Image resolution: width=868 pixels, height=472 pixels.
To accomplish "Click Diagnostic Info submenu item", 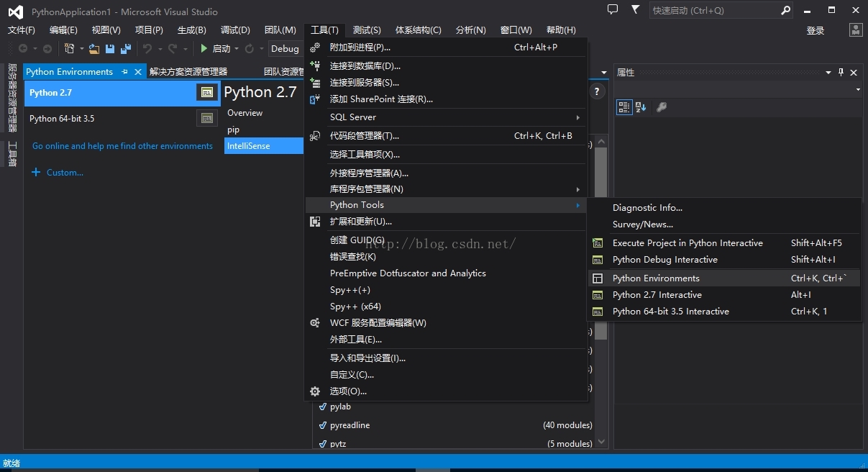I will (x=724, y=208).
